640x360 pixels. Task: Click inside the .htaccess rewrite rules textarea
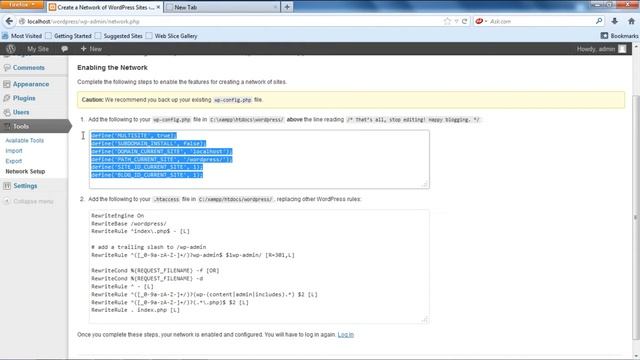pos(259,267)
